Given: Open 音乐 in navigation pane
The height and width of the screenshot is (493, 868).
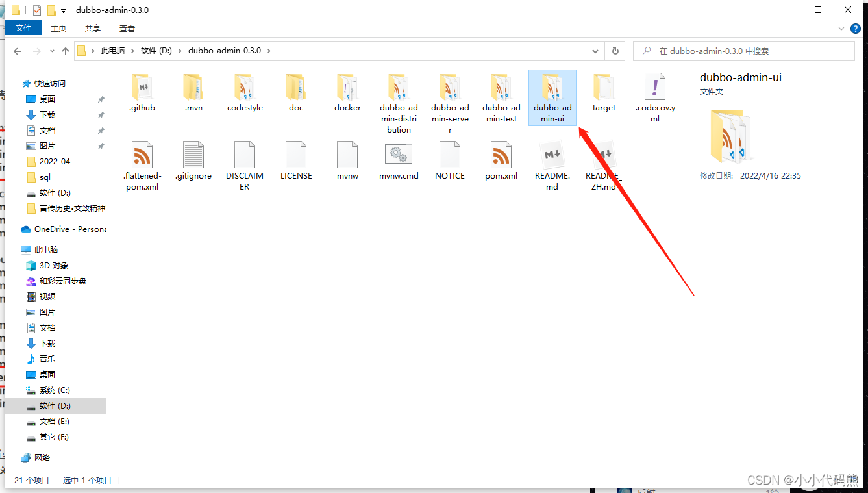Looking at the screenshot, I should click(x=47, y=359).
